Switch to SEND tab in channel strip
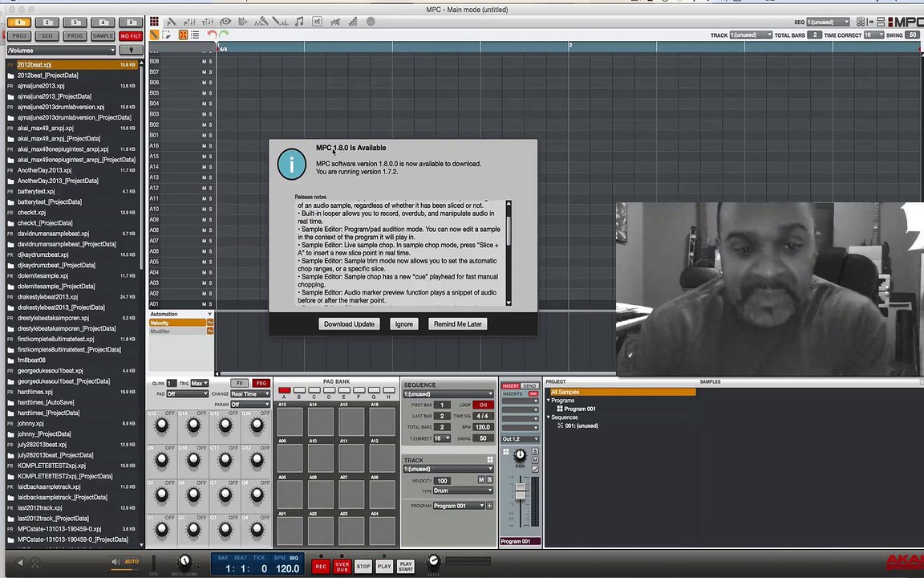The image size is (924, 578). [x=529, y=385]
